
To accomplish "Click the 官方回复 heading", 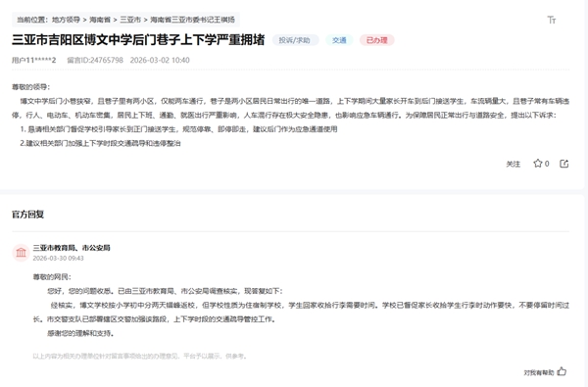I will coord(27,215).
